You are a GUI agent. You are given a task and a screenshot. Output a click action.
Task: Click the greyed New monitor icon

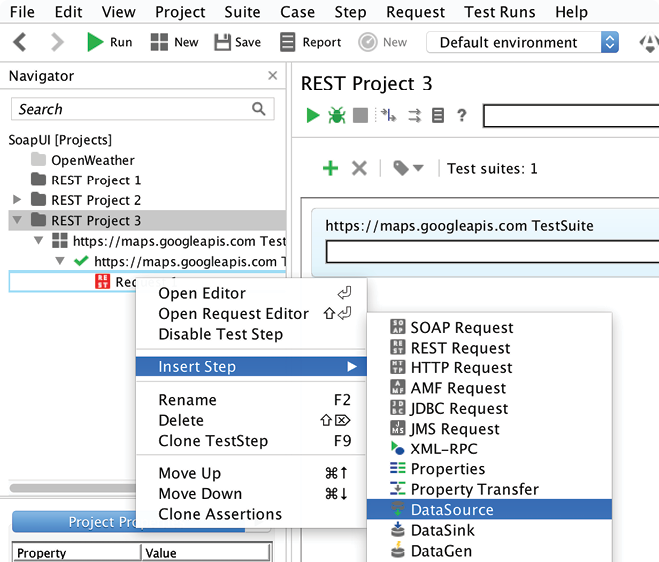pos(368,42)
